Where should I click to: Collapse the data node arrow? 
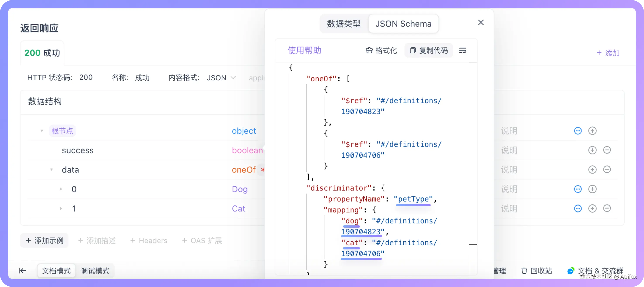pyautogui.click(x=51, y=169)
